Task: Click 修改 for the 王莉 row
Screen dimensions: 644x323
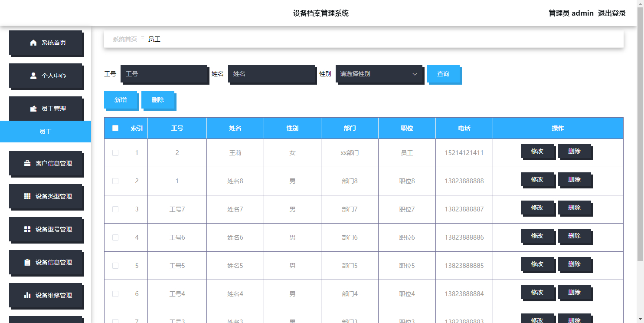Action: (x=537, y=151)
